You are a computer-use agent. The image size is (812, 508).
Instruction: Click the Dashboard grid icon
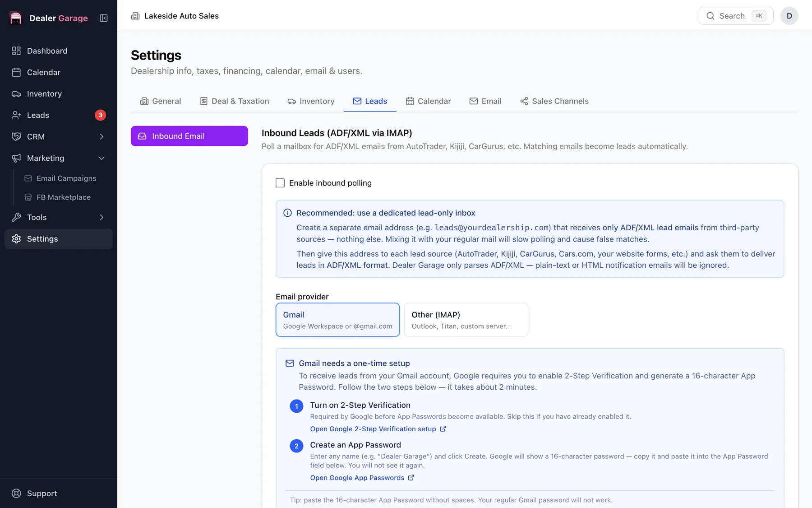click(16, 51)
